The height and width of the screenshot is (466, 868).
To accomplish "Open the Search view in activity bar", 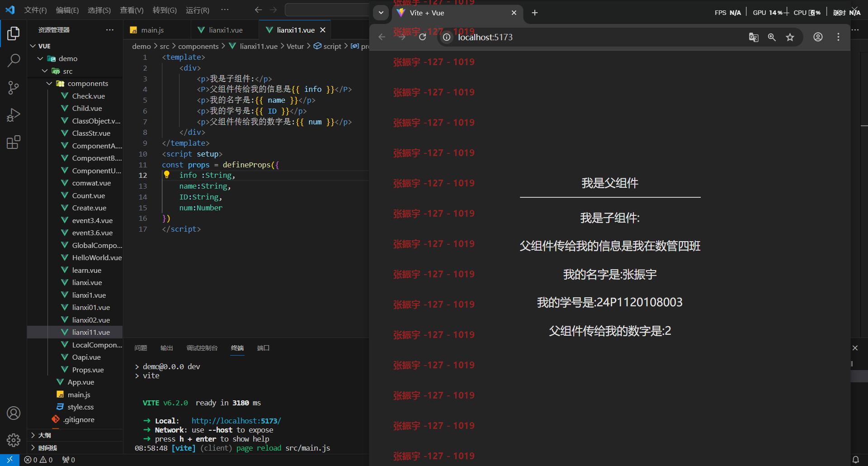I will [x=14, y=60].
